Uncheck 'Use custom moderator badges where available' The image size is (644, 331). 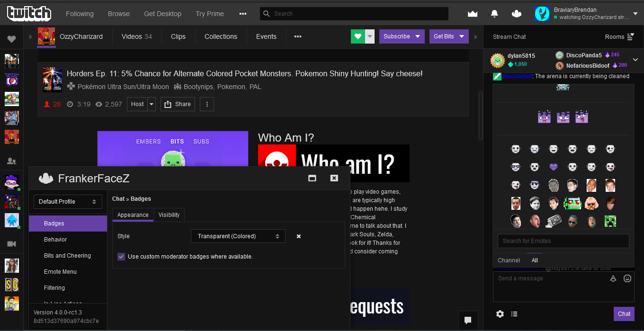pos(121,256)
